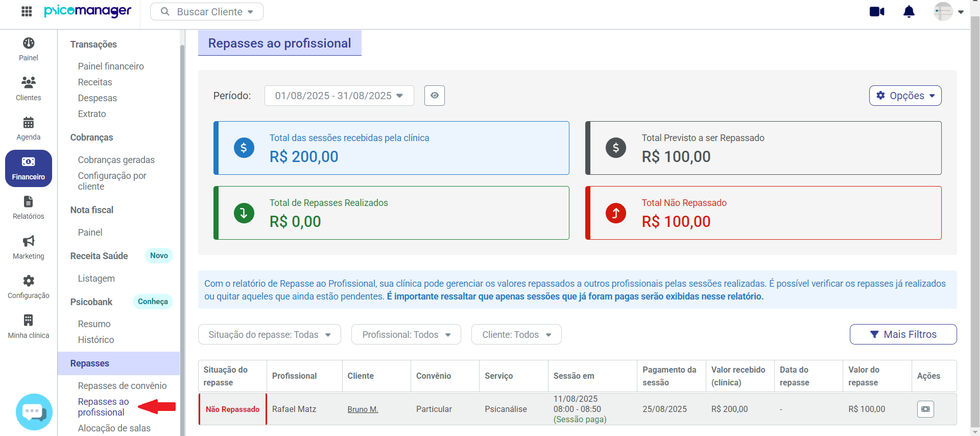Click dark dollar icon of Total Previsto
980x436 pixels.
[616, 148]
